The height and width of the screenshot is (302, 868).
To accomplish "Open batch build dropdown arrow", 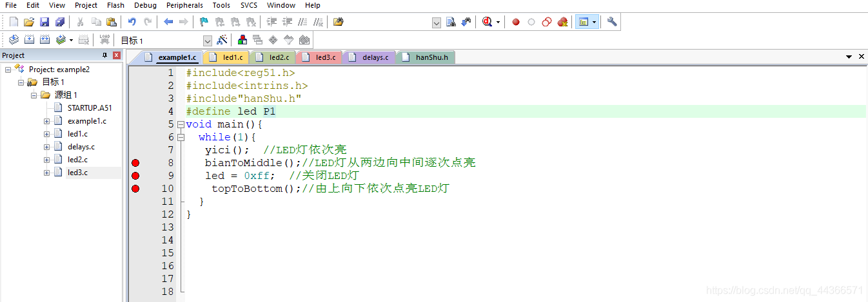I will coord(71,40).
